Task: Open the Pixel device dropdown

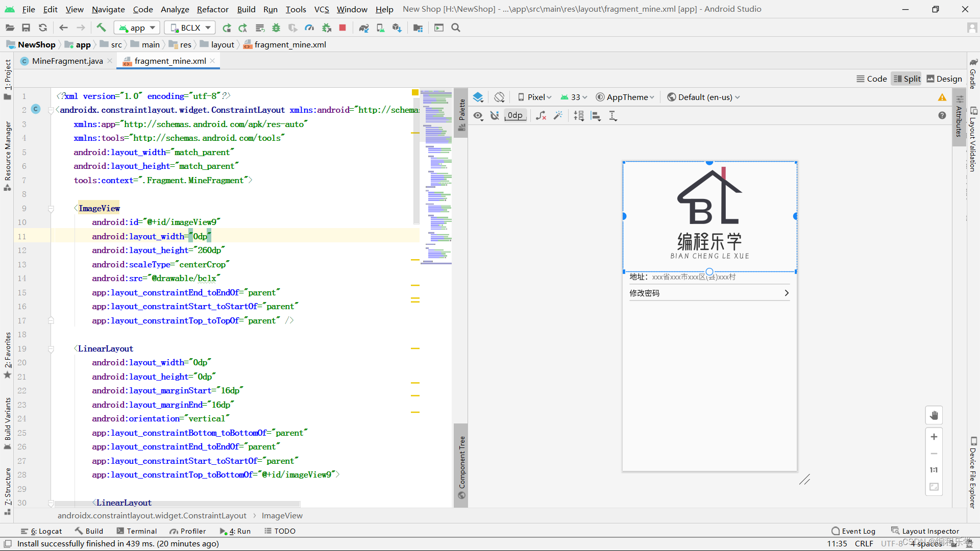Action: pos(535,97)
